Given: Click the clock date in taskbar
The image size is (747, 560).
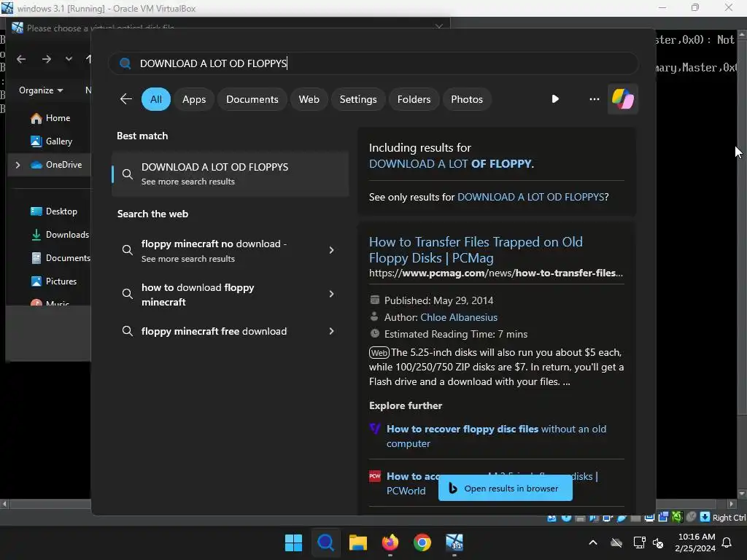Looking at the screenshot, I should pos(694,542).
